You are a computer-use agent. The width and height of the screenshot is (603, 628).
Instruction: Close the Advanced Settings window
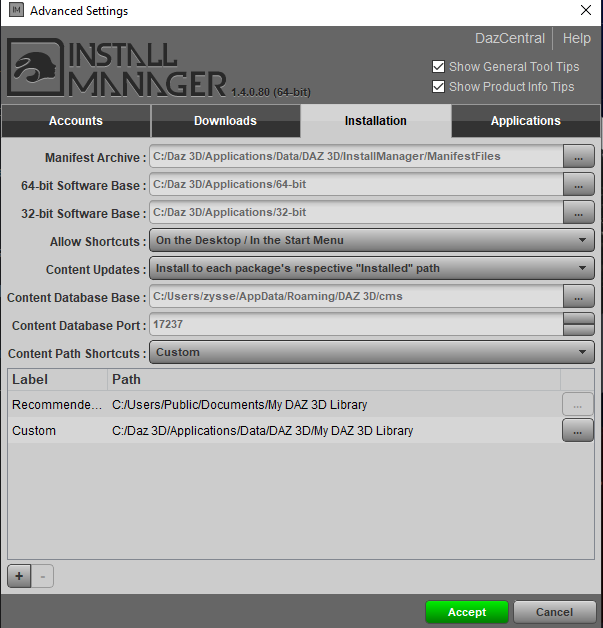[x=586, y=10]
